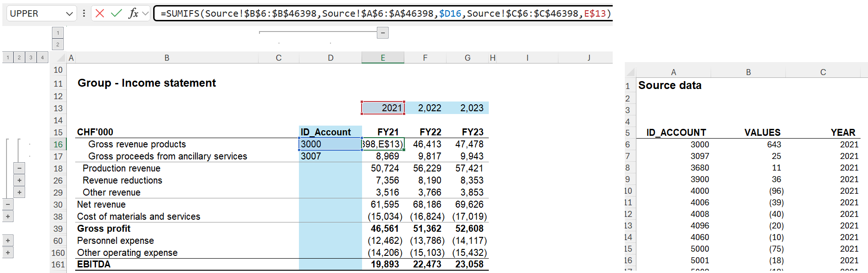The height and width of the screenshot is (273, 868).
Task: Select row 161 header
Action: (x=58, y=265)
